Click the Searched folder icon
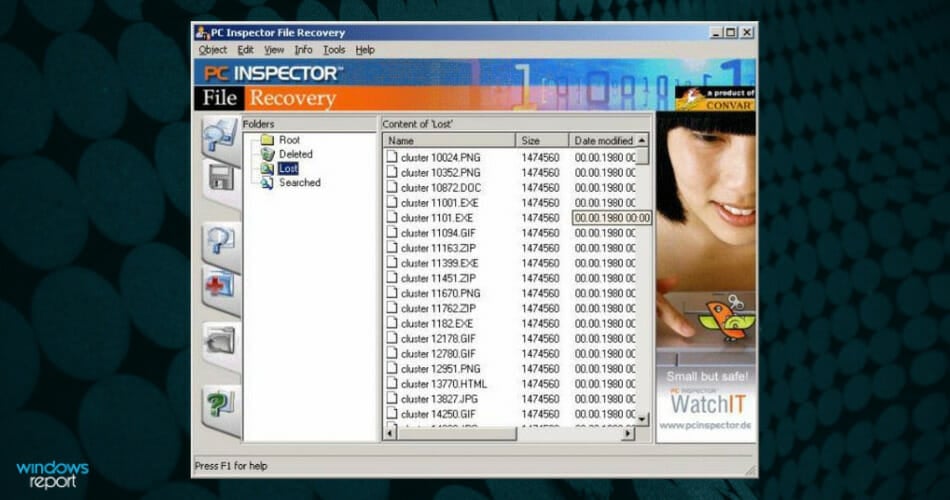Image resolution: width=950 pixels, height=500 pixels. (267, 182)
